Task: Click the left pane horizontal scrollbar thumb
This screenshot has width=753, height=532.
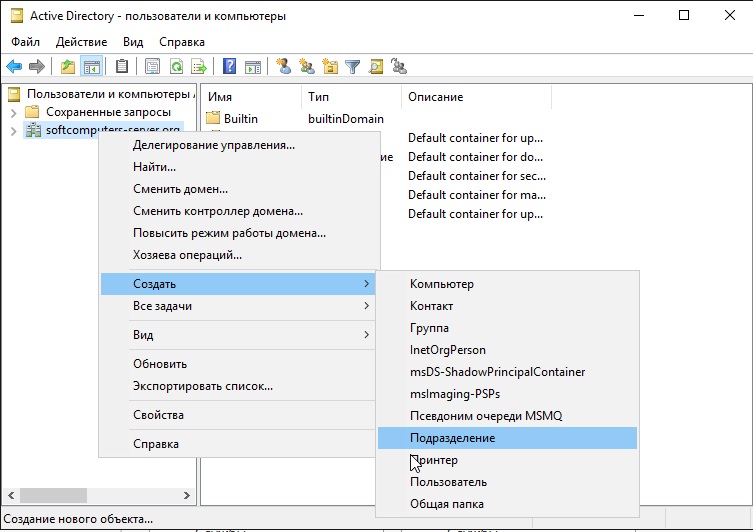Action: point(53,495)
